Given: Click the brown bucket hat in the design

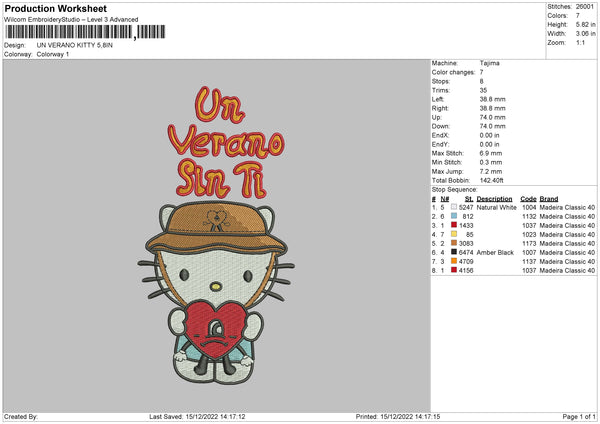Looking at the screenshot, I should coord(215,228).
